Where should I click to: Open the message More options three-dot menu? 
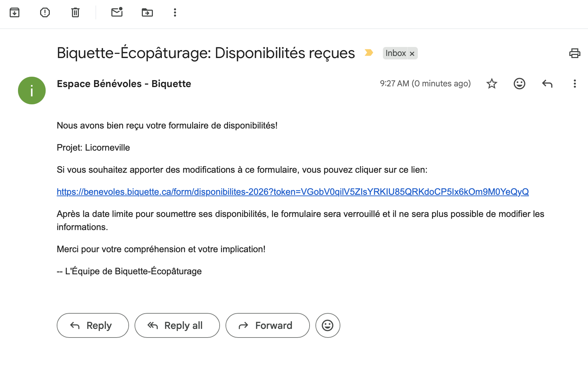click(575, 84)
